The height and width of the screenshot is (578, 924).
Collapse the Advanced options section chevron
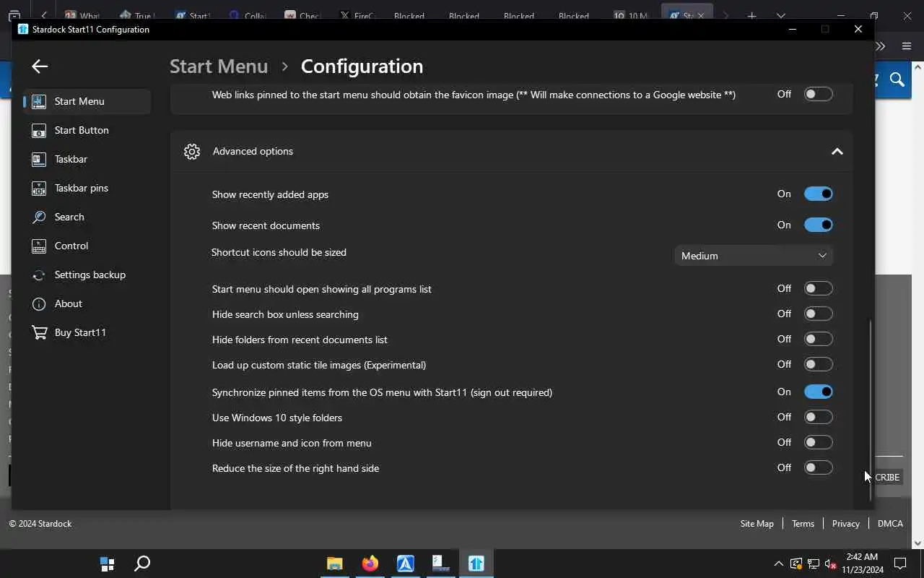click(837, 151)
